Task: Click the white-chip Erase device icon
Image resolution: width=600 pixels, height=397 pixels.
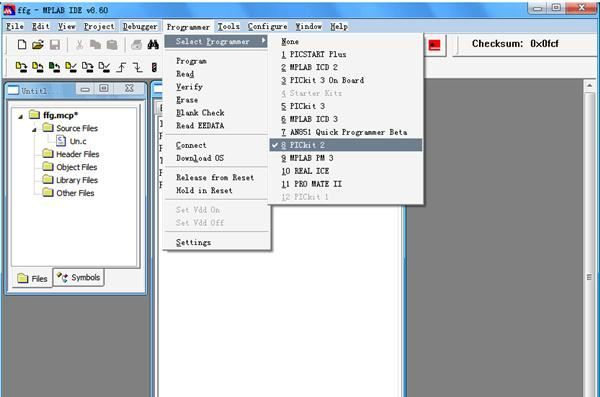Action: click(x=87, y=67)
